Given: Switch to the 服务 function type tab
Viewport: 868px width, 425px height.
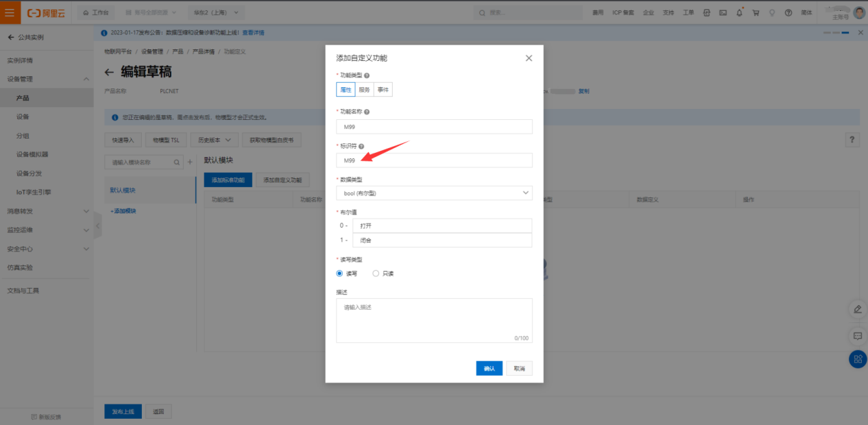Looking at the screenshot, I should [364, 90].
